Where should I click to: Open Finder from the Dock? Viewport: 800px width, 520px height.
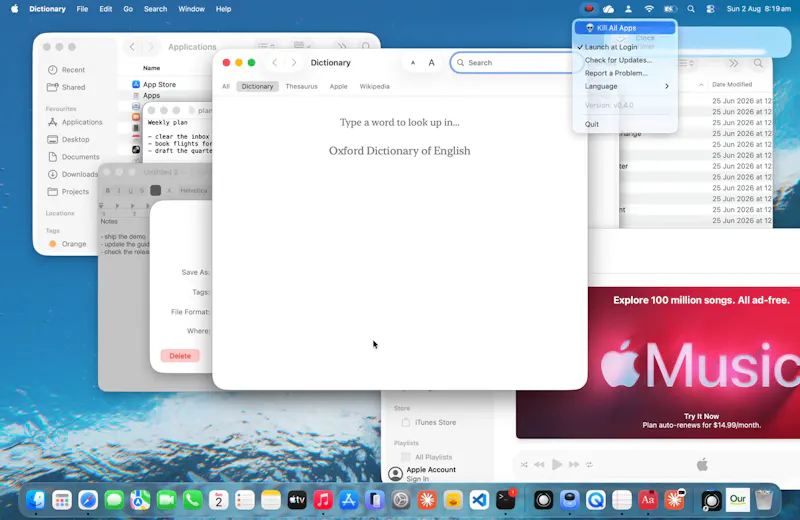[36, 500]
